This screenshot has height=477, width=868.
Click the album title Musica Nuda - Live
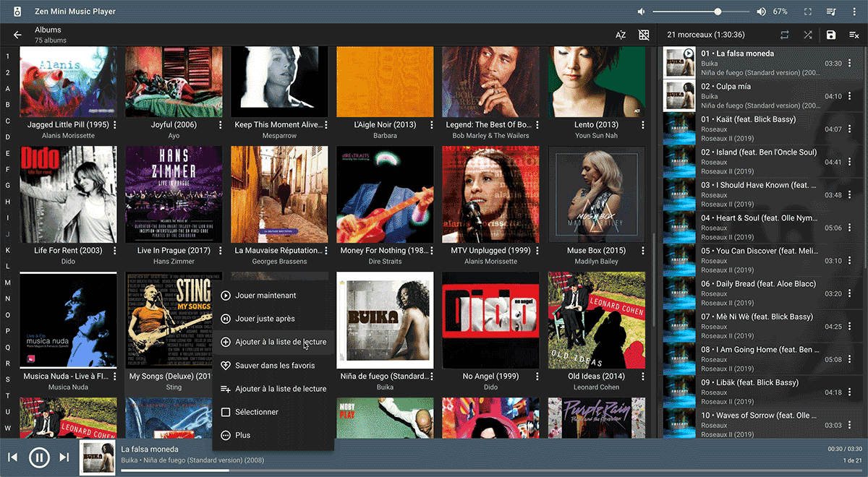[67, 377]
